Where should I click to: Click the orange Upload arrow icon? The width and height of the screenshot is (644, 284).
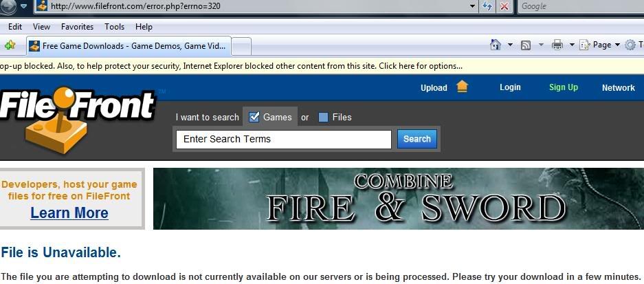point(462,87)
